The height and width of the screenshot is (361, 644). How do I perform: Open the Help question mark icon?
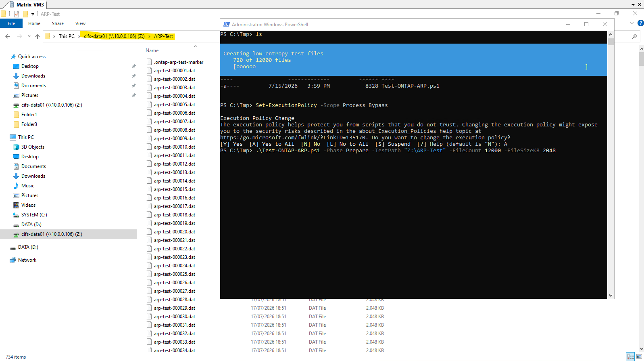[x=640, y=23]
